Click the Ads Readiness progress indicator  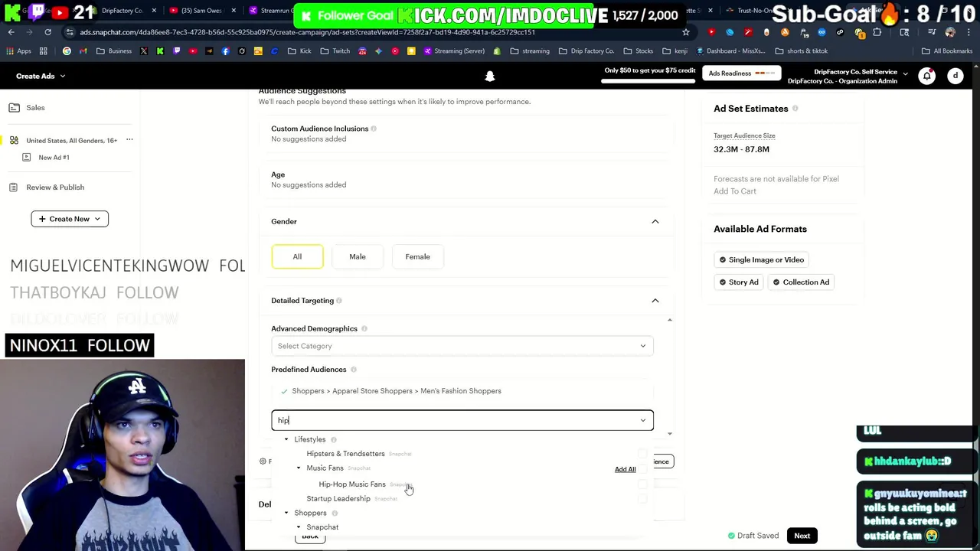tap(766, 73)
